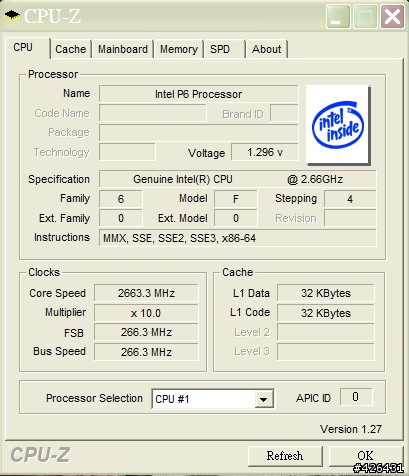Click the Core Speed value 2663.3 MHz
The image size is (409, 476).
click(x=146, y=293)
